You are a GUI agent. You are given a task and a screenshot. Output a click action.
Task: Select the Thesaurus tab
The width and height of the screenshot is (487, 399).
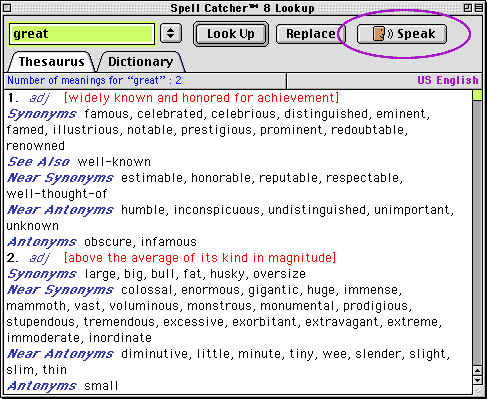coord(52,62)
